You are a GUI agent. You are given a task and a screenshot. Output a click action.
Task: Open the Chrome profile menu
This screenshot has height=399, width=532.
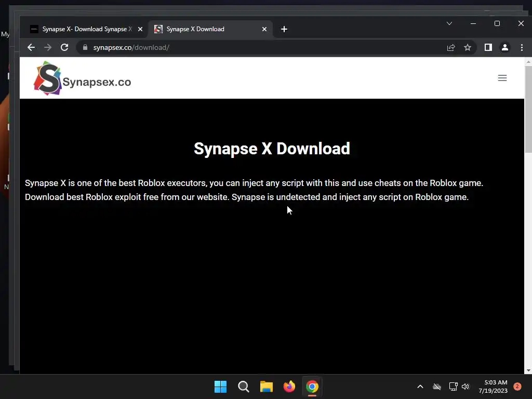[x=505, y=47]
